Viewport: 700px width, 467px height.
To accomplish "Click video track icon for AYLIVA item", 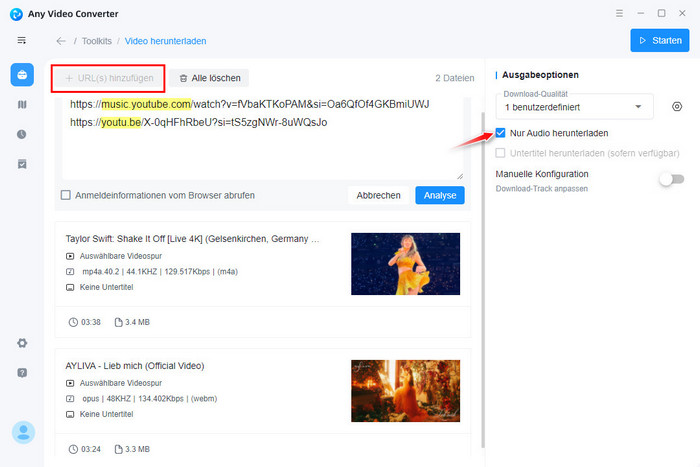I will (x=70, y=383).
